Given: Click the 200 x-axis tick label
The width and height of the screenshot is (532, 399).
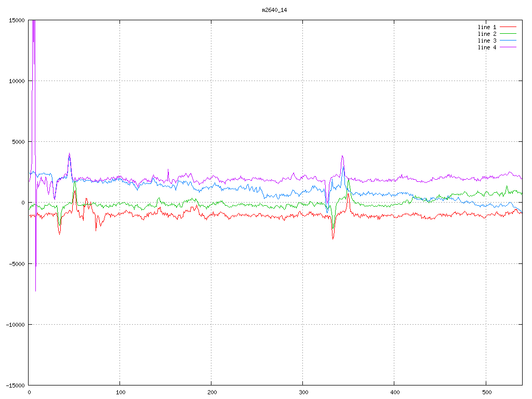Looking at the screenshot, I should pos(211,392).
